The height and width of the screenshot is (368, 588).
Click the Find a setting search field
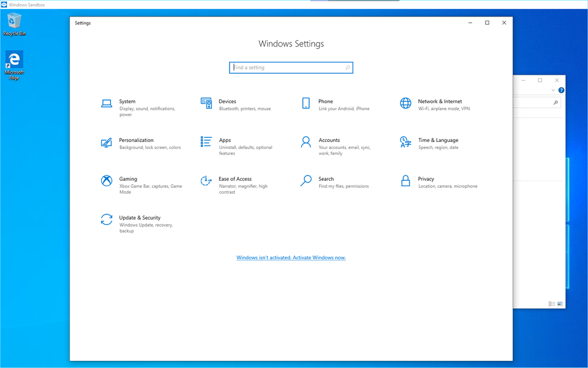[x=291, y=68]
